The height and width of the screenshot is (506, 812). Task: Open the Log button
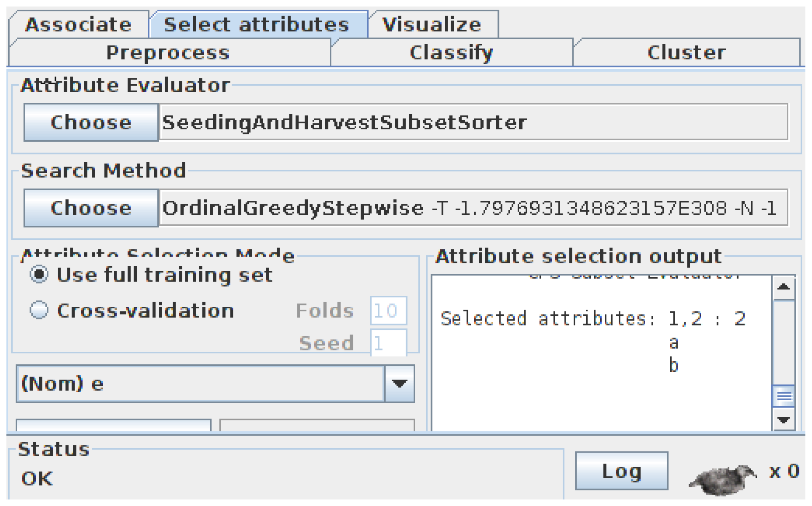(622, 471)
